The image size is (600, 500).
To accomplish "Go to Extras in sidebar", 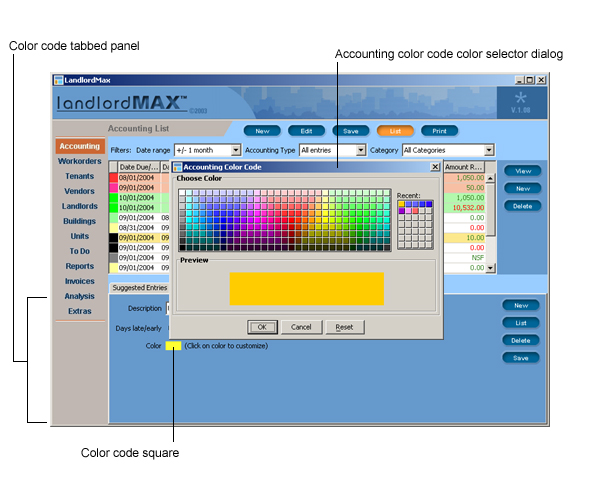I will click(80, 311).
